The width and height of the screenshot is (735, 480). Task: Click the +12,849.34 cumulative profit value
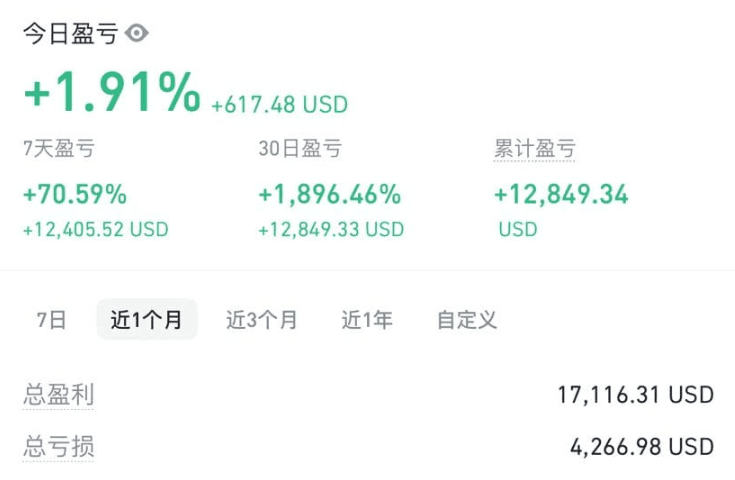tap(561, 194)
